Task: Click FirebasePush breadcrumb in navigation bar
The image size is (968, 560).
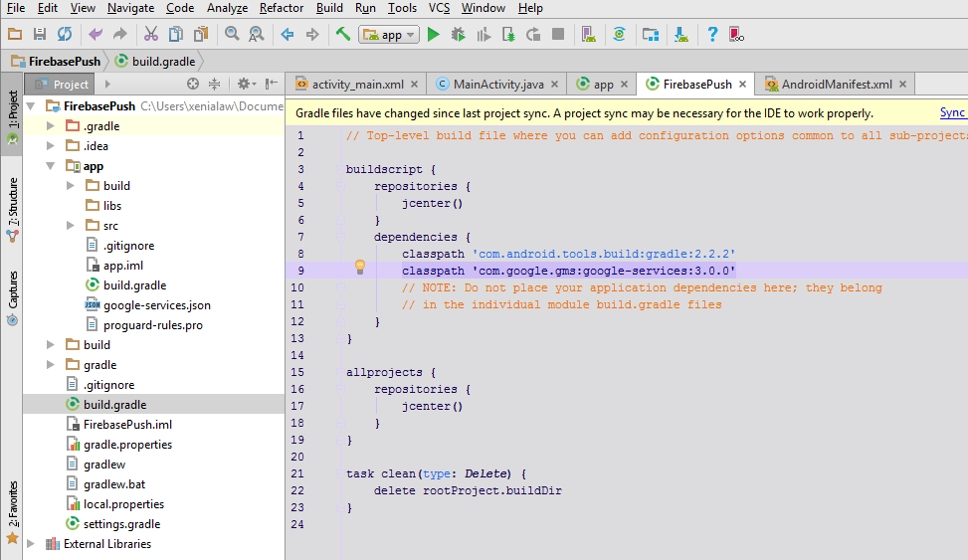Action: [56, 61]
